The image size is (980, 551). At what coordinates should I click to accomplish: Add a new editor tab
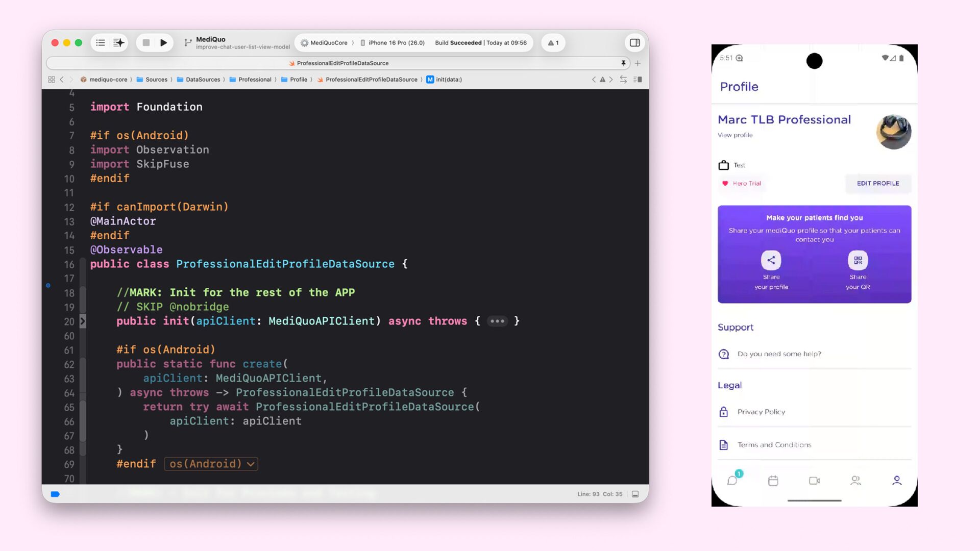[638, 63]
